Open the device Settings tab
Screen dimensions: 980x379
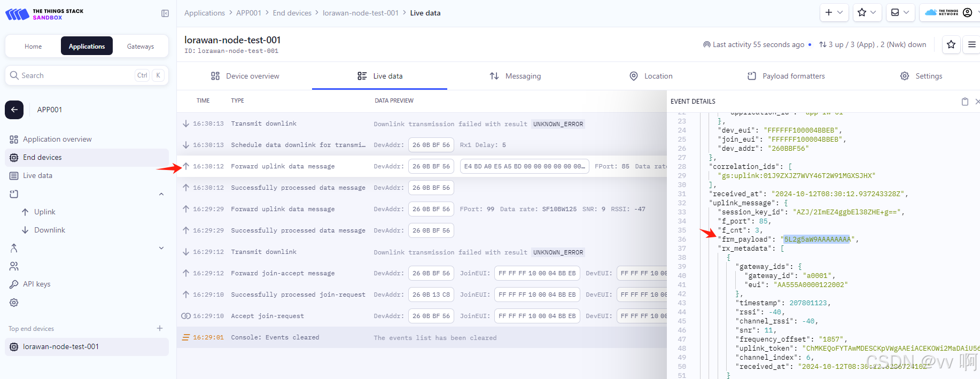tap(921, 76)
